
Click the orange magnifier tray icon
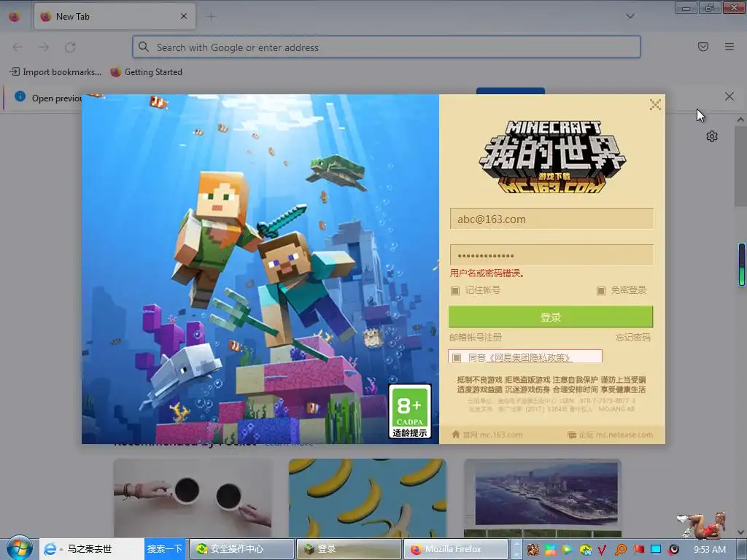tap(620, 550)
